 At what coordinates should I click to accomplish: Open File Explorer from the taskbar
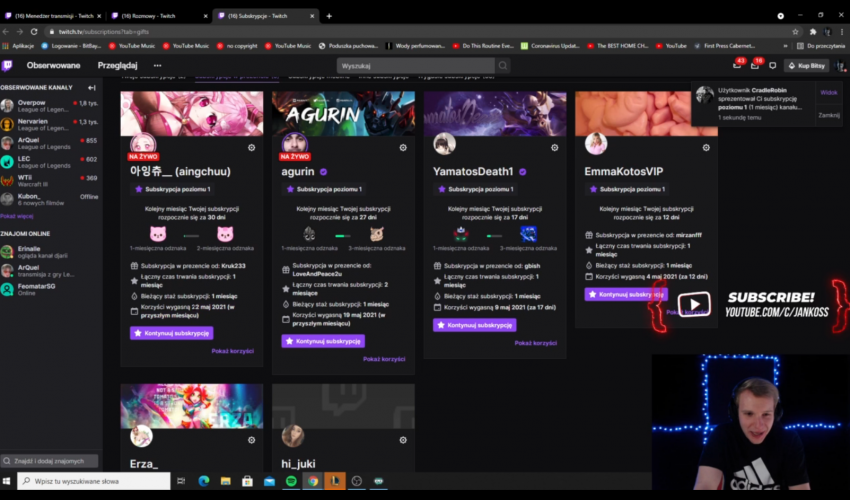tap(226, 481)
